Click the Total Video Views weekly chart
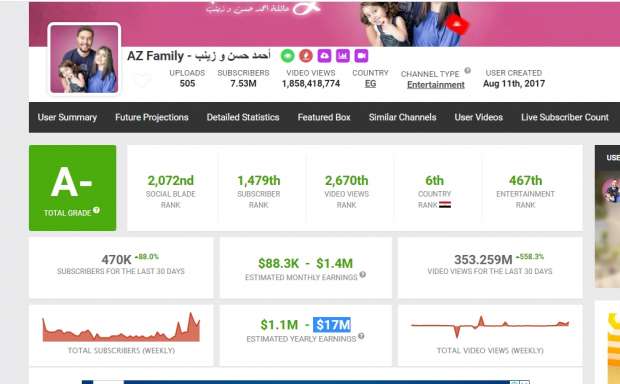 click(490, 327)
